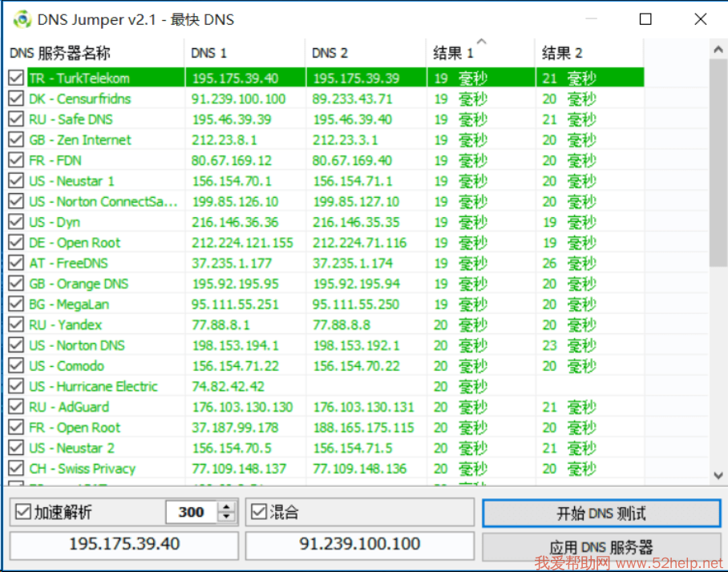Click the 195.175.39.40 primary DNS field

(124, 544)
